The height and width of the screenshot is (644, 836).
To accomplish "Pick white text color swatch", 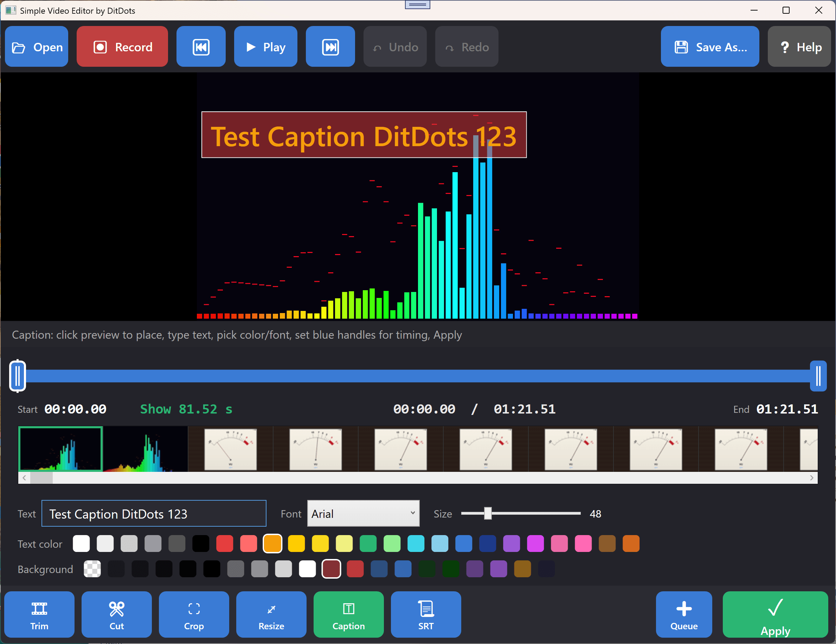I will coord(81,544).
